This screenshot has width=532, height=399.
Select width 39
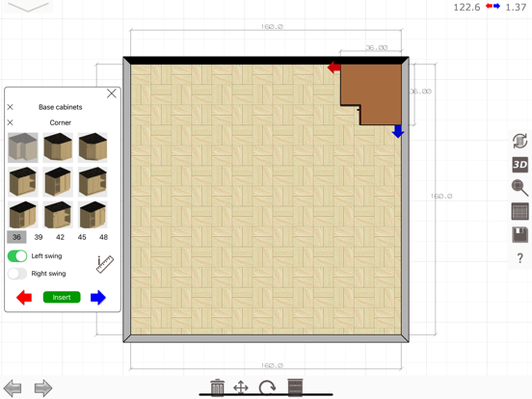39,237
